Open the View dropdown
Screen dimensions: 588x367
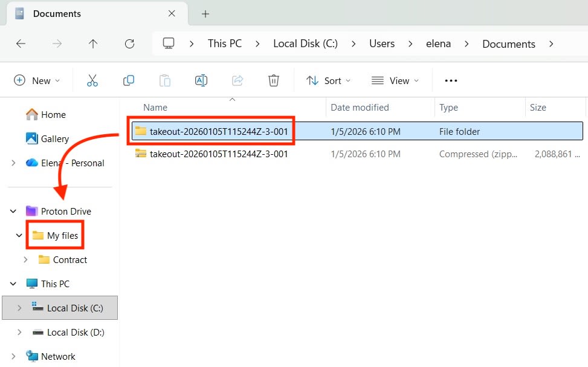395,80
